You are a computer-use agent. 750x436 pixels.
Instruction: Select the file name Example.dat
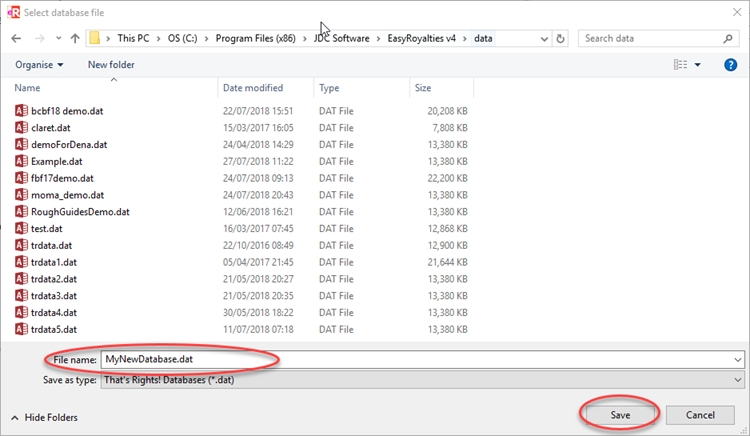point(56,161)
